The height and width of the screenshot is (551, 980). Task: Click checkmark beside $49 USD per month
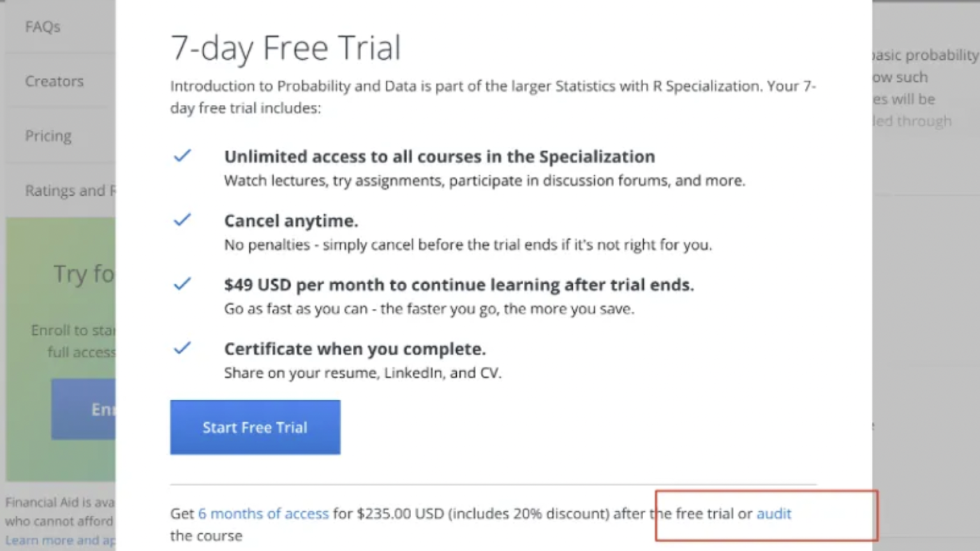click(x=182, y=284)
